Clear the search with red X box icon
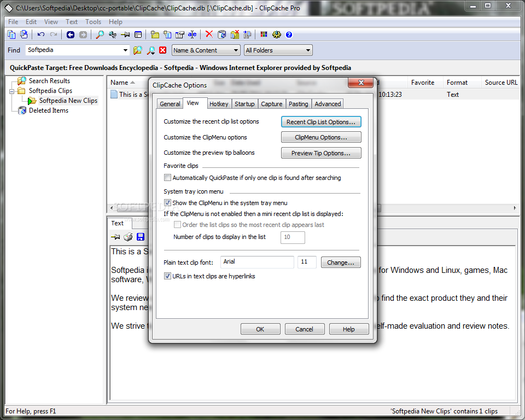Screen dimensions: 525x420 point(163,50)
